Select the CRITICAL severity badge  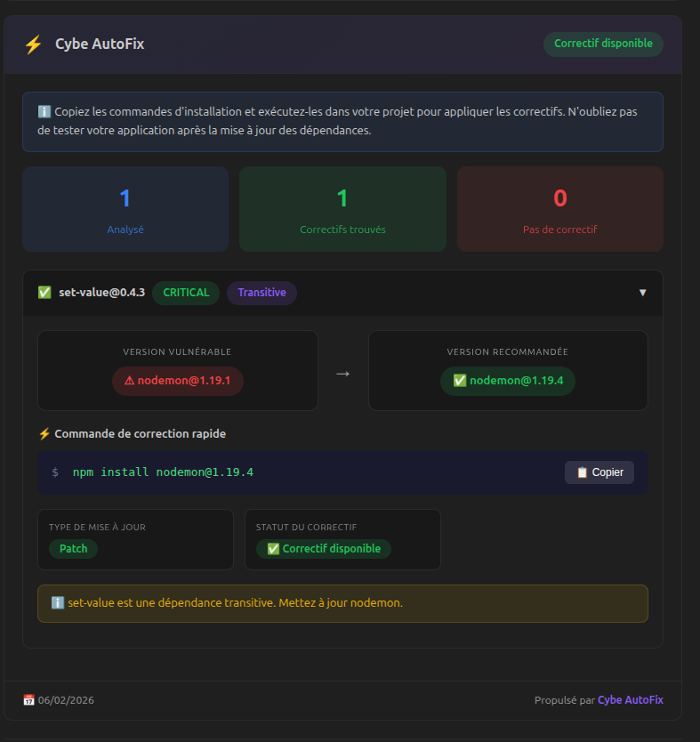coord(185,292)
